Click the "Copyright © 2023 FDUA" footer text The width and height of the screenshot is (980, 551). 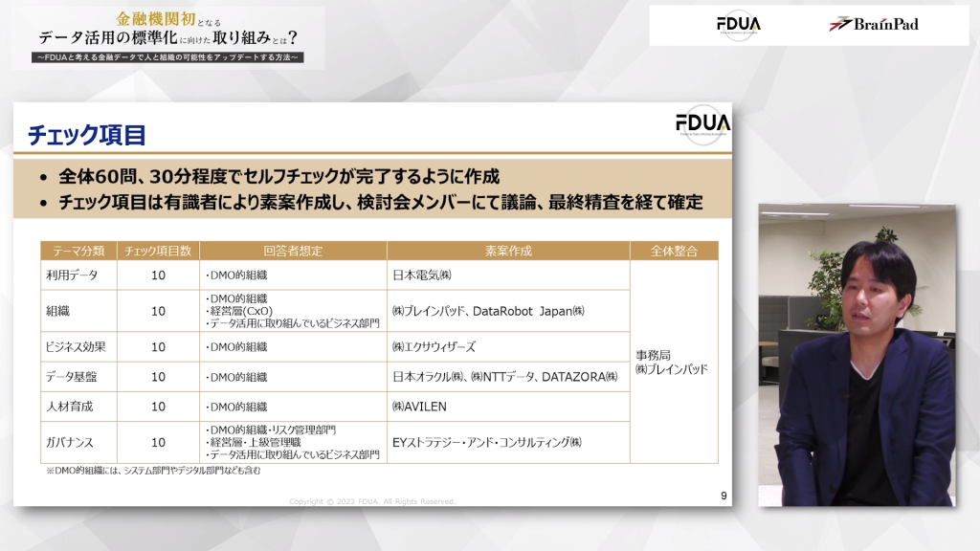coord(372,501)
